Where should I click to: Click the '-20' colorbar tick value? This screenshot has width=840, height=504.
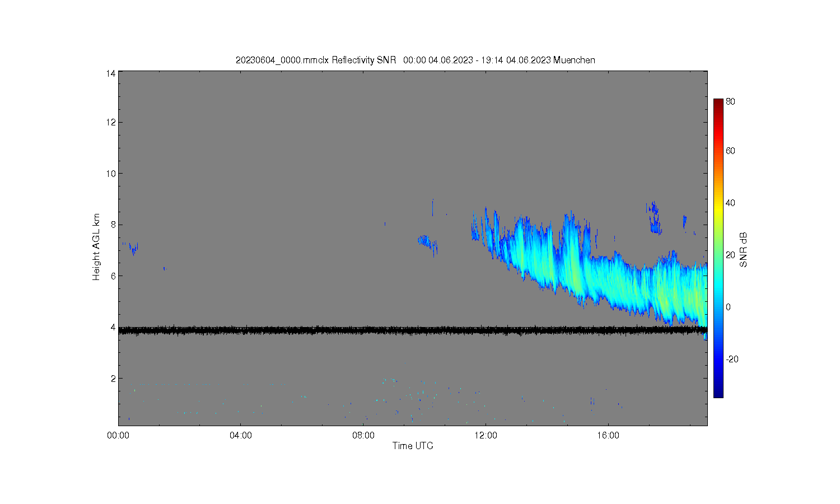732,359
